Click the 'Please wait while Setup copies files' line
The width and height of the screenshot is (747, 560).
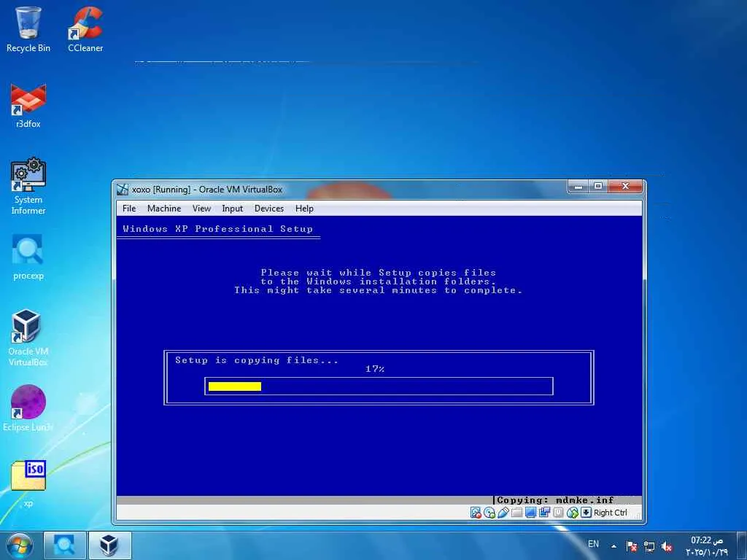point(379,273)
